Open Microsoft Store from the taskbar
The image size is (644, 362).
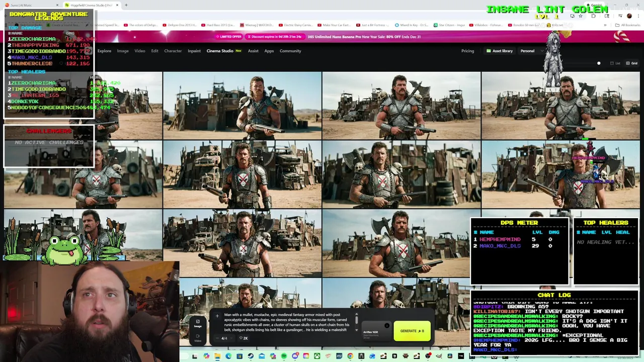[x=239, y=356]
